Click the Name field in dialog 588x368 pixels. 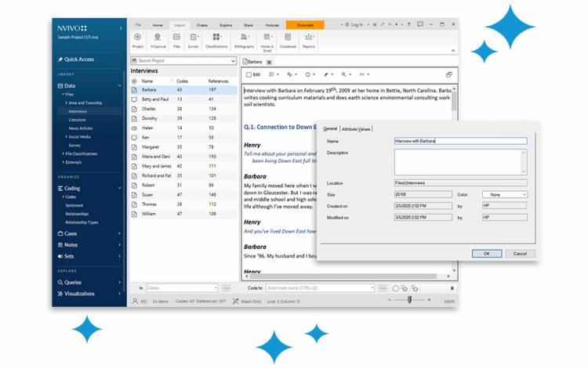coord(460,141)
